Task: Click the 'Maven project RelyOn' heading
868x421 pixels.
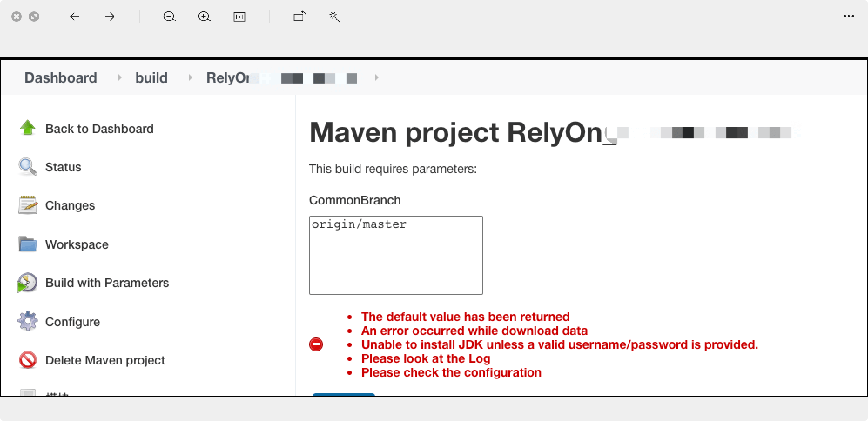Action: (x=455, y=132)
